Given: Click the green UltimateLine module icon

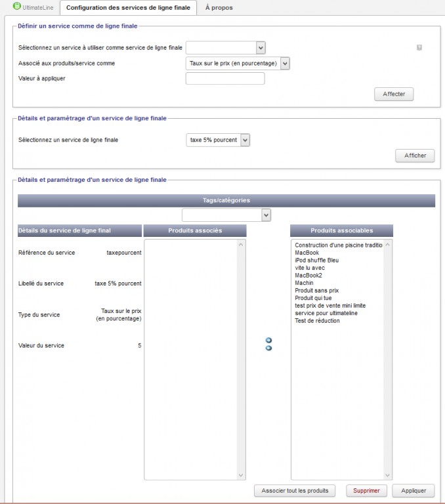Looking at the screenshot, I should pos(16,6).
